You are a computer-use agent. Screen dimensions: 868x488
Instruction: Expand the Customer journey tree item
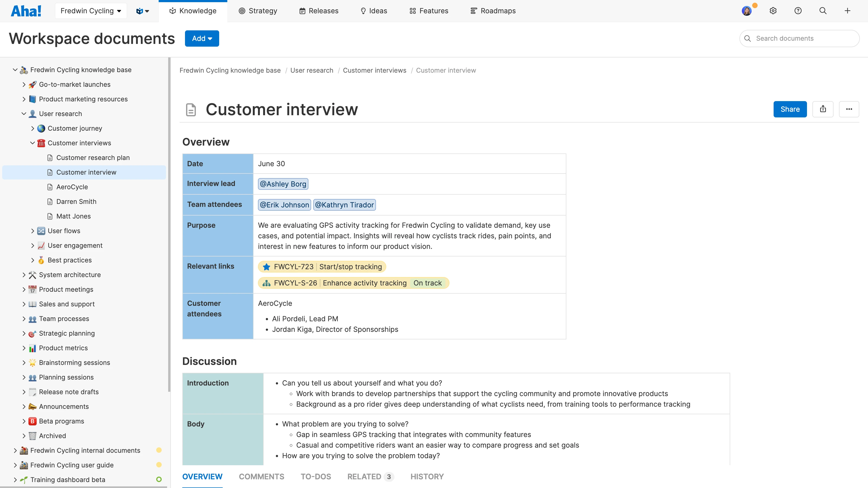(32, 128)
